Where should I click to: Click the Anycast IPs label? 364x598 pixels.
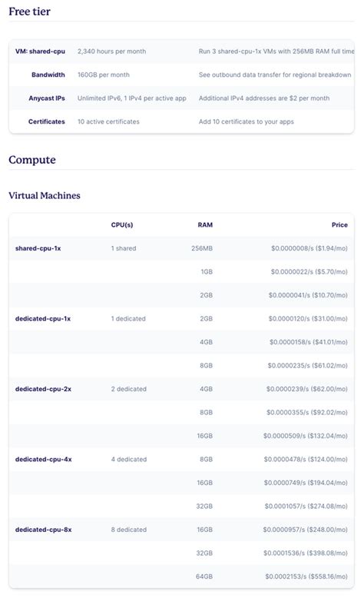[47, 98]
